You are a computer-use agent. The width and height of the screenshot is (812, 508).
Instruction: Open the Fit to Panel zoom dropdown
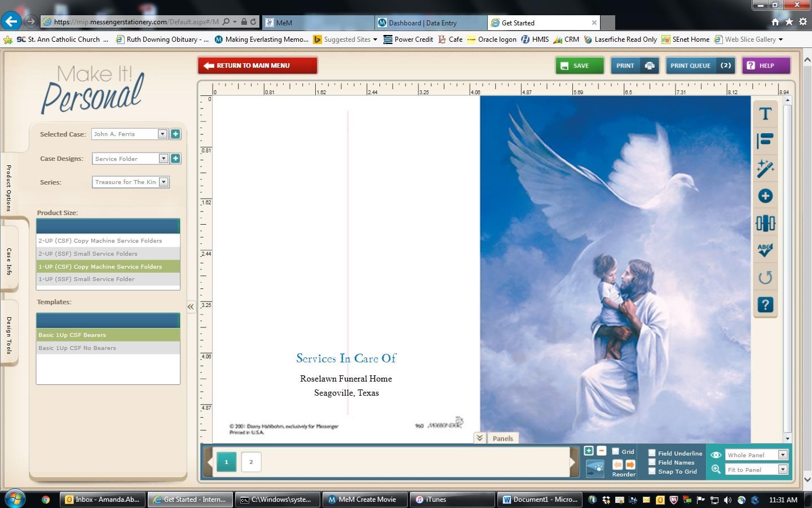783,470
